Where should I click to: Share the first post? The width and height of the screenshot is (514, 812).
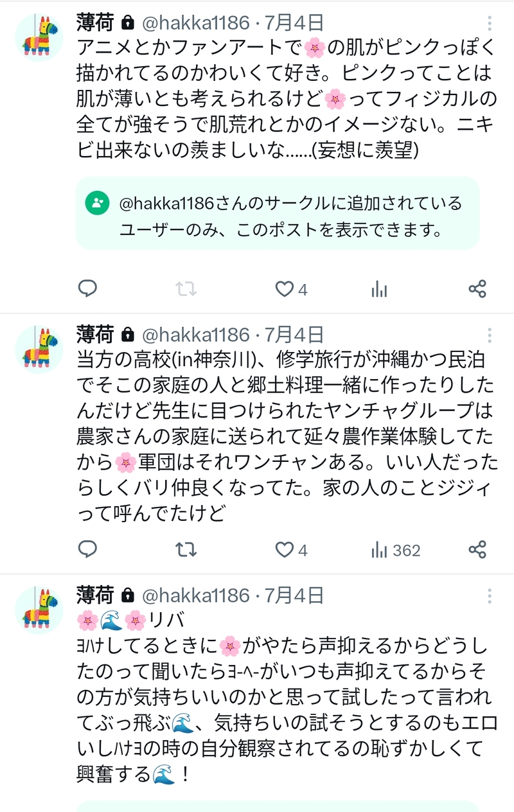(x=477, y=289)
